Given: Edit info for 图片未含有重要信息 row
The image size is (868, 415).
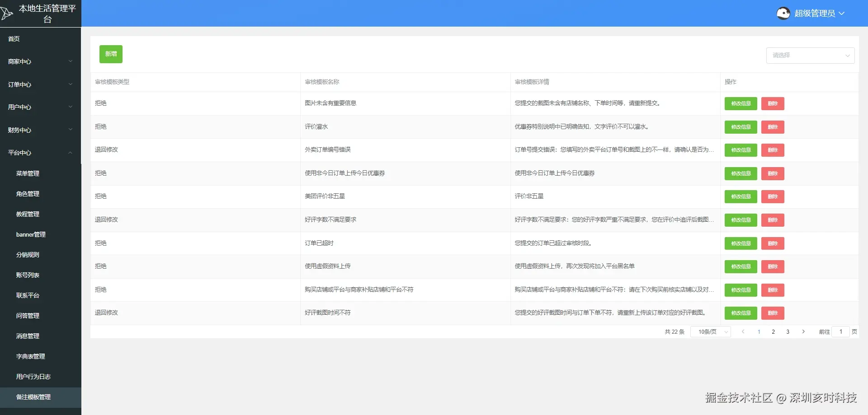Looking at the screenshot, I should [741, 103].
